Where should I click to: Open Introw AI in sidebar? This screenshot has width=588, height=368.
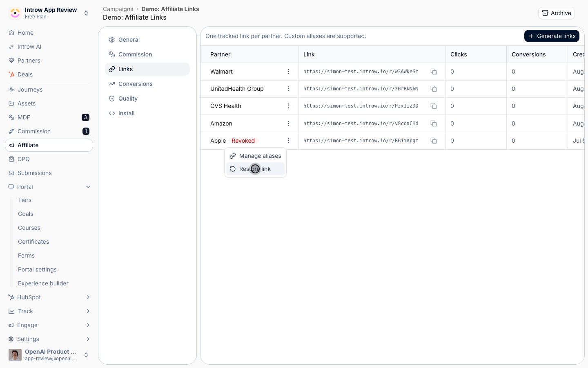[49, 47]
